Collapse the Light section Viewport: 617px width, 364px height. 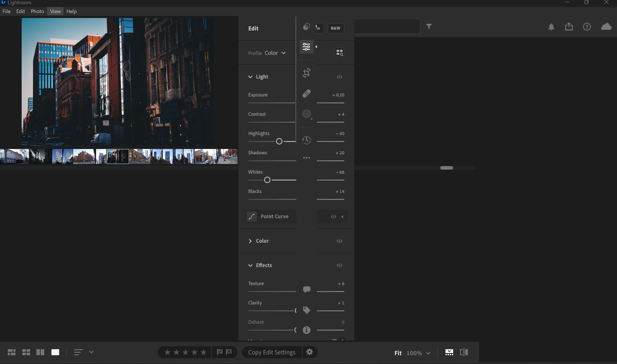tap(250, 77)
